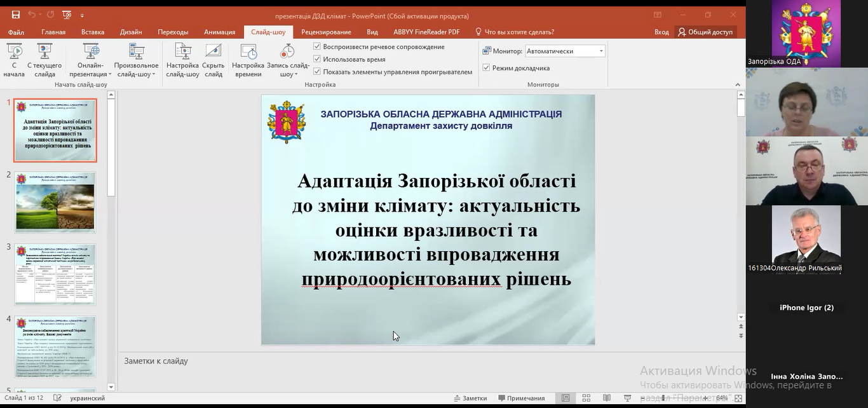Click thumbnail panel scroll-up arrow

[111, 95]
